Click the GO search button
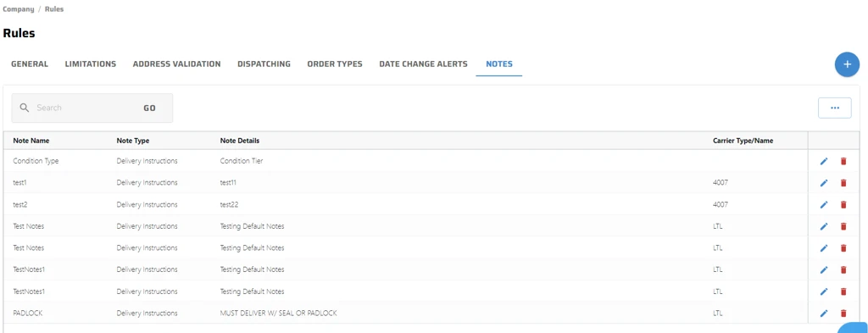Viewport: 868px width, 333px height. pyautogui.click(x=149, y=108)
